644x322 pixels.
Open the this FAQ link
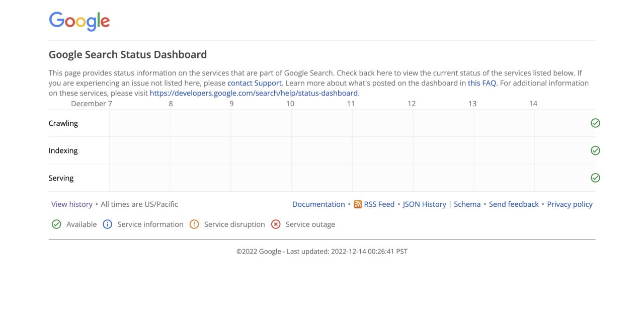481,83
